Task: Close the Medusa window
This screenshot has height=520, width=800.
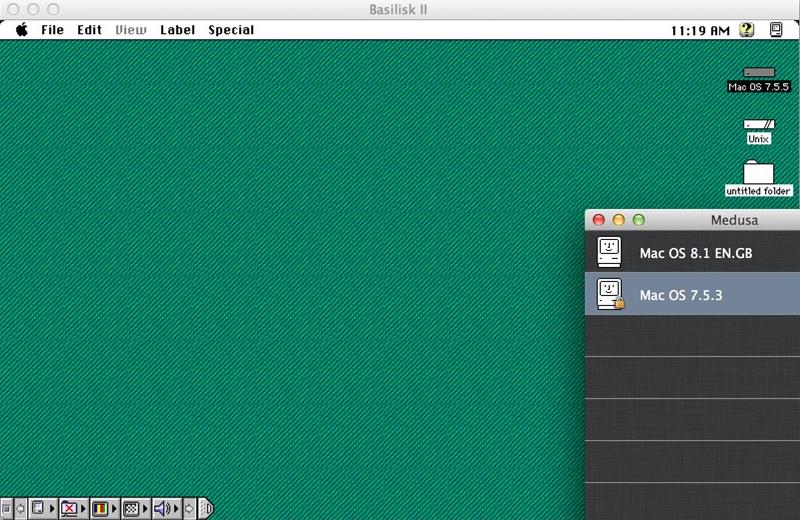Action: pyautogui.click(x=598, y=220)
